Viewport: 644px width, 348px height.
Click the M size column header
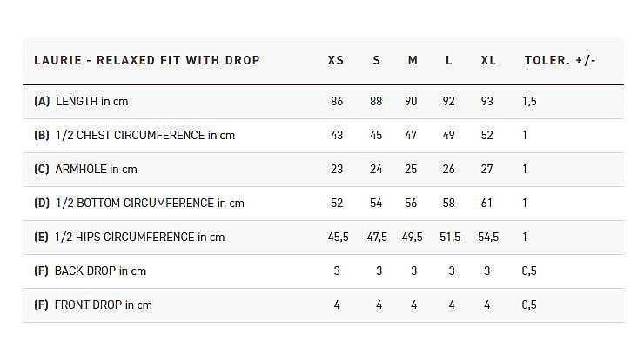(413, 61)
